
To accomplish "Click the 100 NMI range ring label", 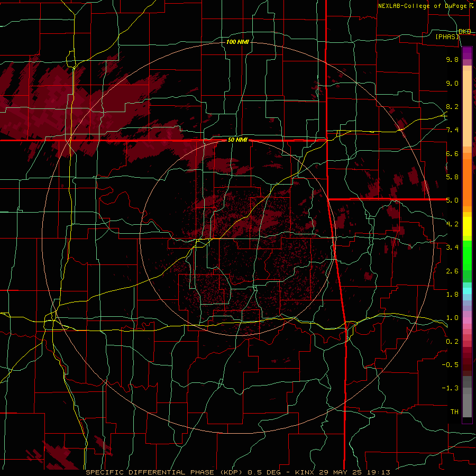I will point(237,42).
